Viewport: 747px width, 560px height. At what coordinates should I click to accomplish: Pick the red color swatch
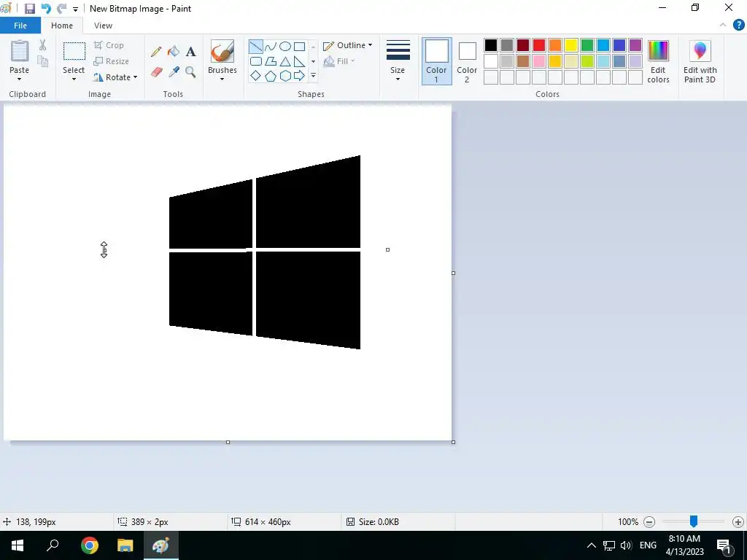[539, 45]
